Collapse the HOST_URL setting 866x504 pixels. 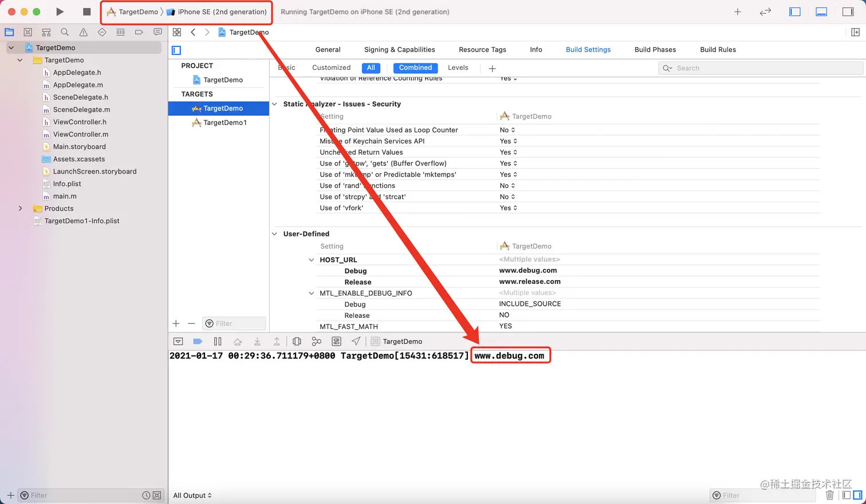pos(312,260)
